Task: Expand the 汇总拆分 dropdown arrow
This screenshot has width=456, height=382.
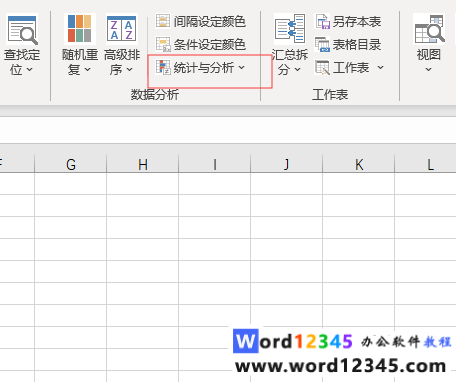Action: click(x=297, y=70)
